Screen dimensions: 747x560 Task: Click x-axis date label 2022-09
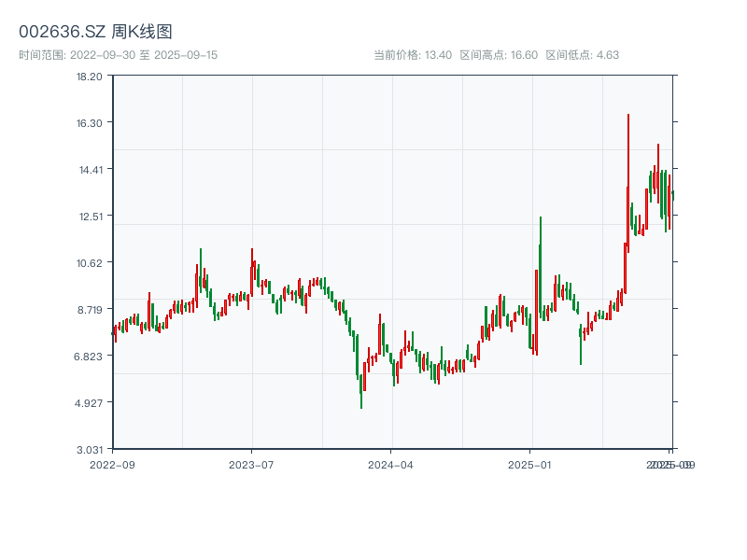pos(112,465)
